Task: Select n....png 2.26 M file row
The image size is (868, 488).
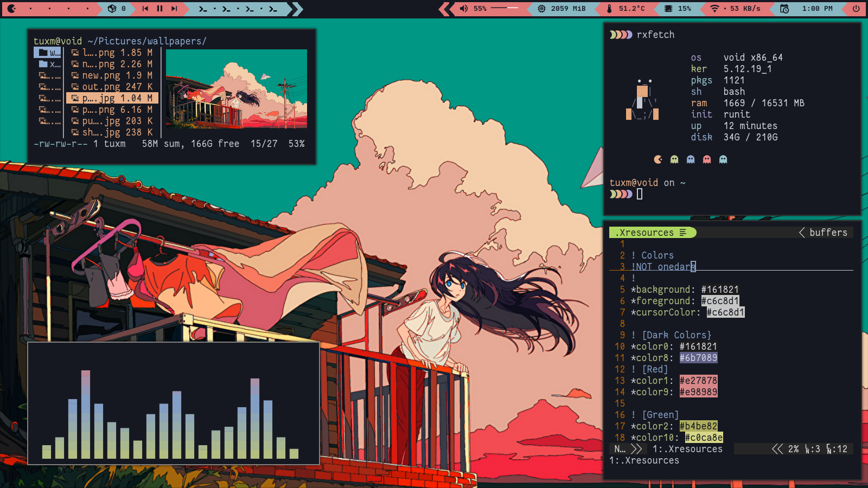Action: (112, 64)
